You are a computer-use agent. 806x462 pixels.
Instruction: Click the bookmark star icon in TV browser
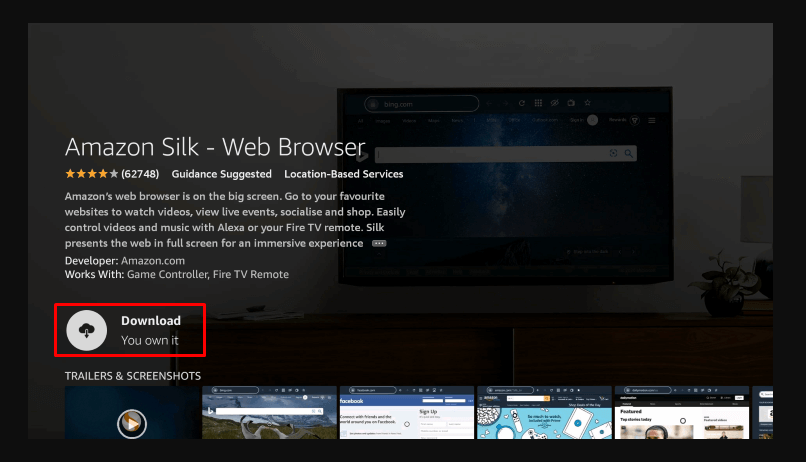[588, 103]
